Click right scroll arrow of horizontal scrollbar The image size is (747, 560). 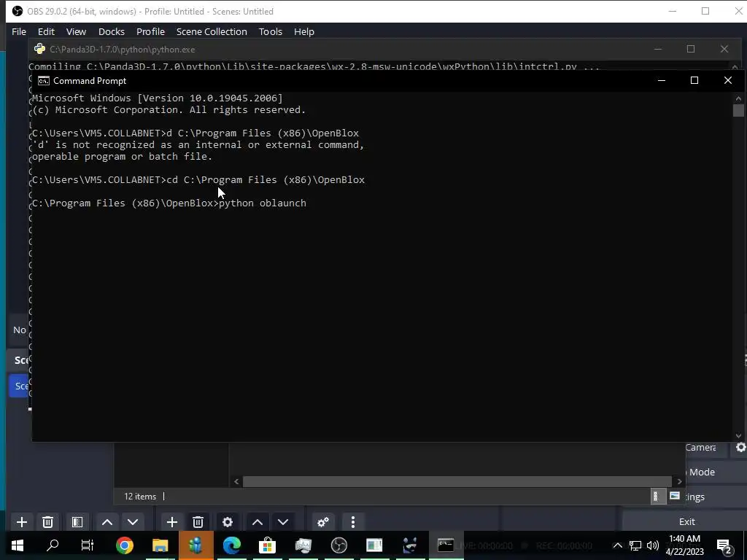click(x=680, y=481)
